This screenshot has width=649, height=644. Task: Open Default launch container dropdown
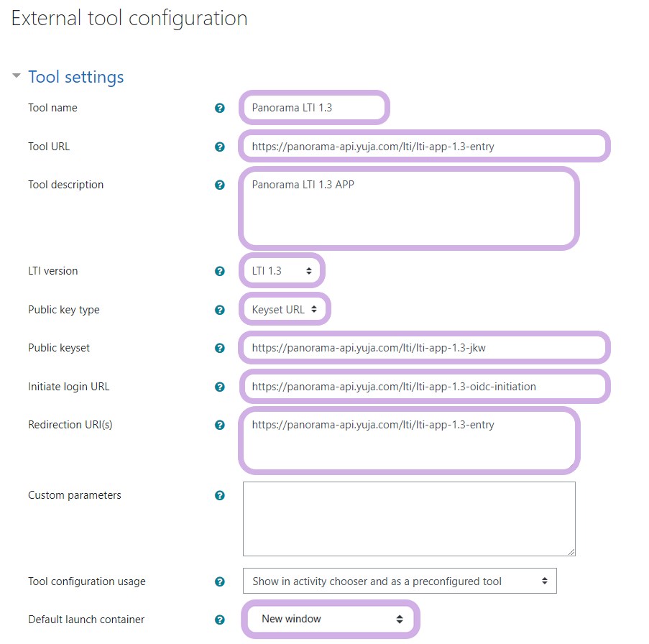[x=331, y=619]
